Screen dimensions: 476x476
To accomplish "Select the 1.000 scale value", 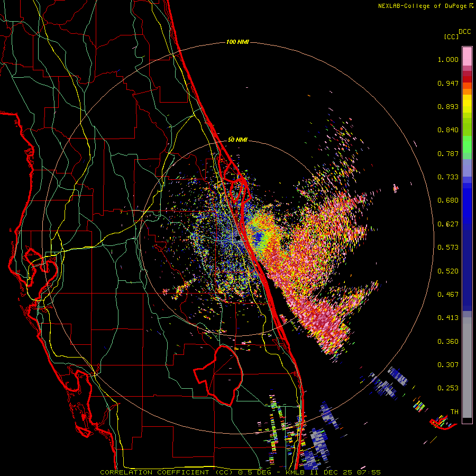I will pyautogui.click(x=448, y=59).
